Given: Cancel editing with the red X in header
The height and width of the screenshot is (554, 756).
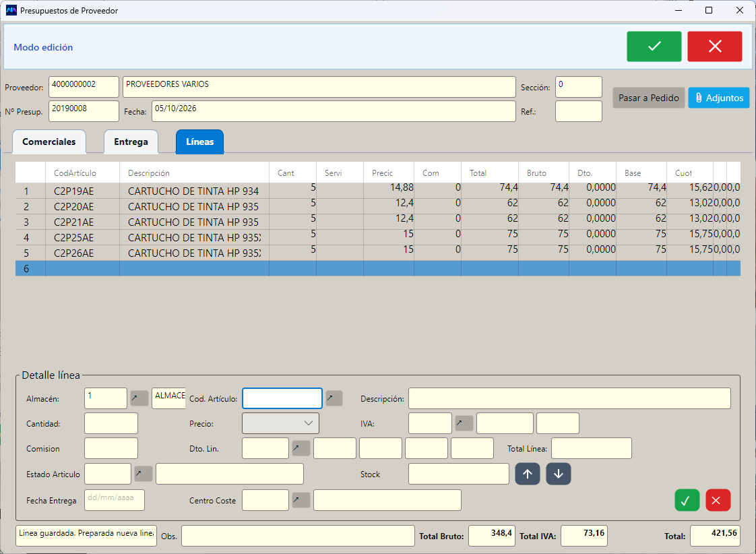Looking at the screenshot, I should tap(714, 47).
